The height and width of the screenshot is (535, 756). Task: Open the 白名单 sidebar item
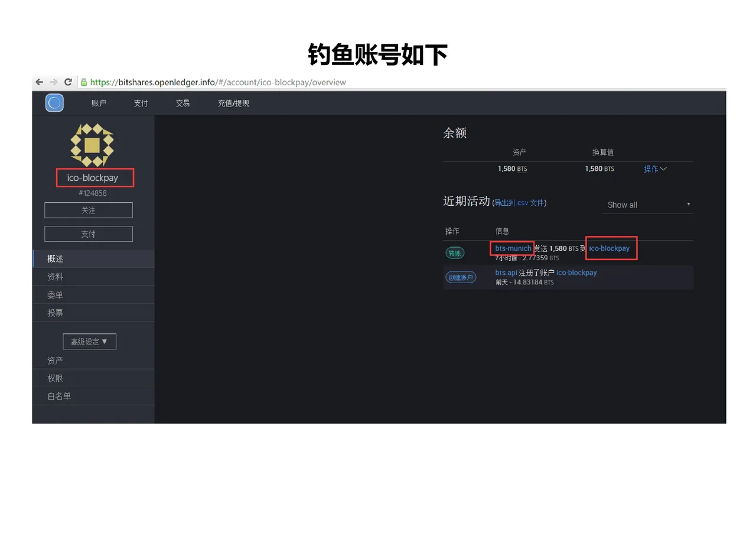[94, 396]
